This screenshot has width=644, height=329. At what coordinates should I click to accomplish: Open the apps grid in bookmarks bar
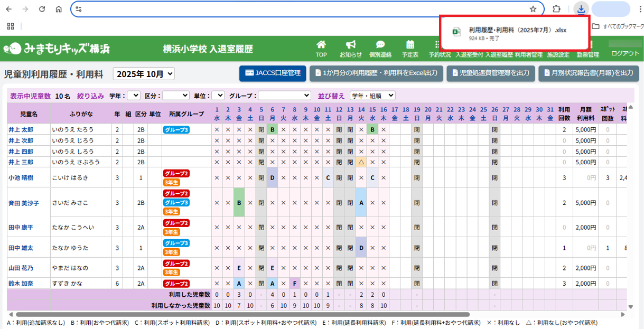(x=11, y=26)
